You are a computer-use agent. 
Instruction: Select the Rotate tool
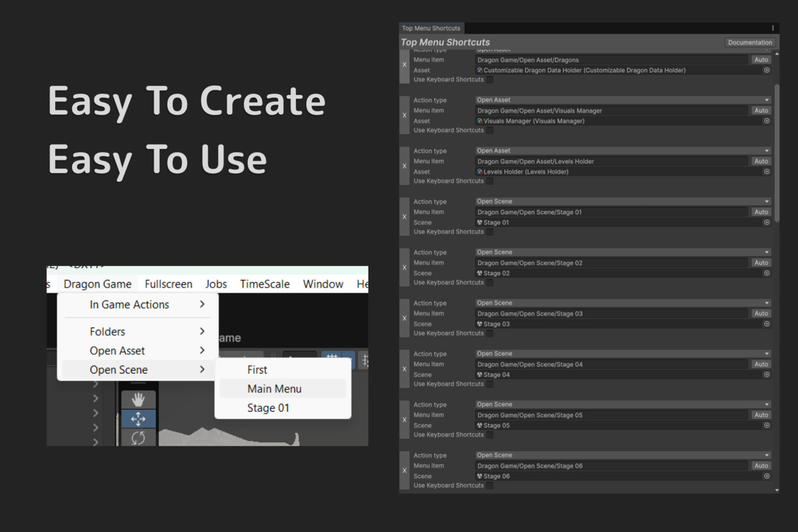138,438
